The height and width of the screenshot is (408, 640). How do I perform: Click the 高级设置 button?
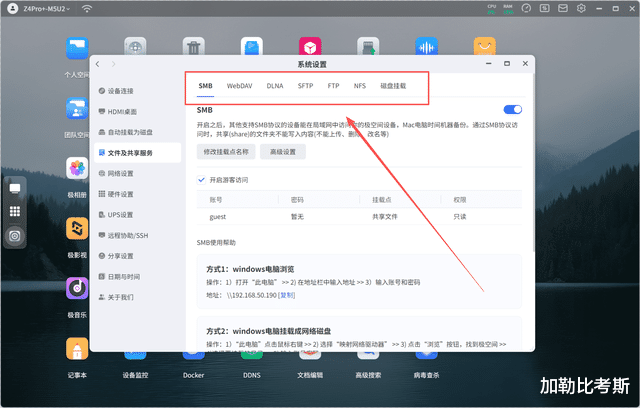[283, 152]
